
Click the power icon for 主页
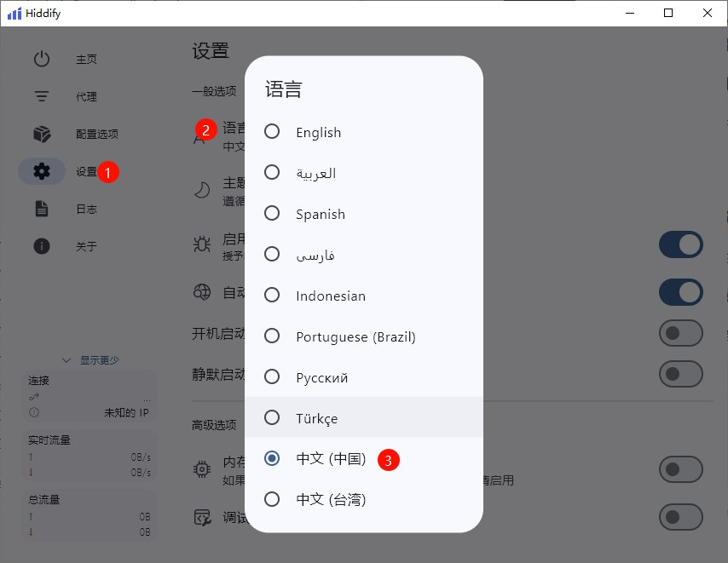coord(42,60)
